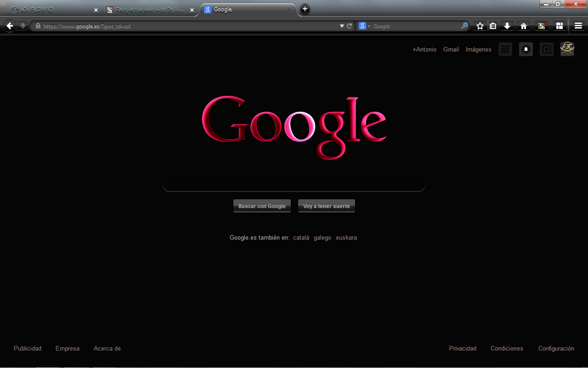Reload the page with the refresh icon
588x368 pixels.
tap(349, 26)
